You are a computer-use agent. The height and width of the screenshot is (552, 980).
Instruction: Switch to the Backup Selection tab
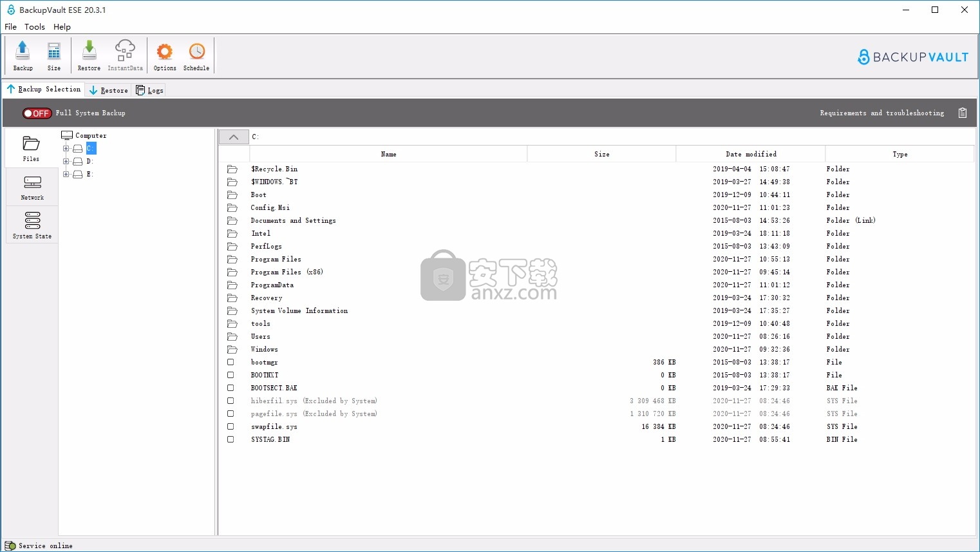point(44,90)
